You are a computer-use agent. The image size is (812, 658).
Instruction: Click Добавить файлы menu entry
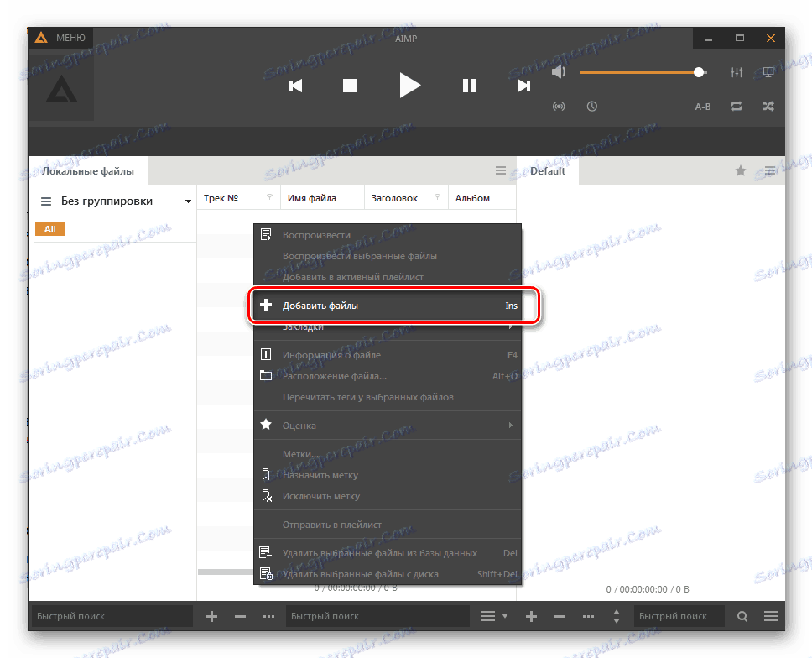388,305
